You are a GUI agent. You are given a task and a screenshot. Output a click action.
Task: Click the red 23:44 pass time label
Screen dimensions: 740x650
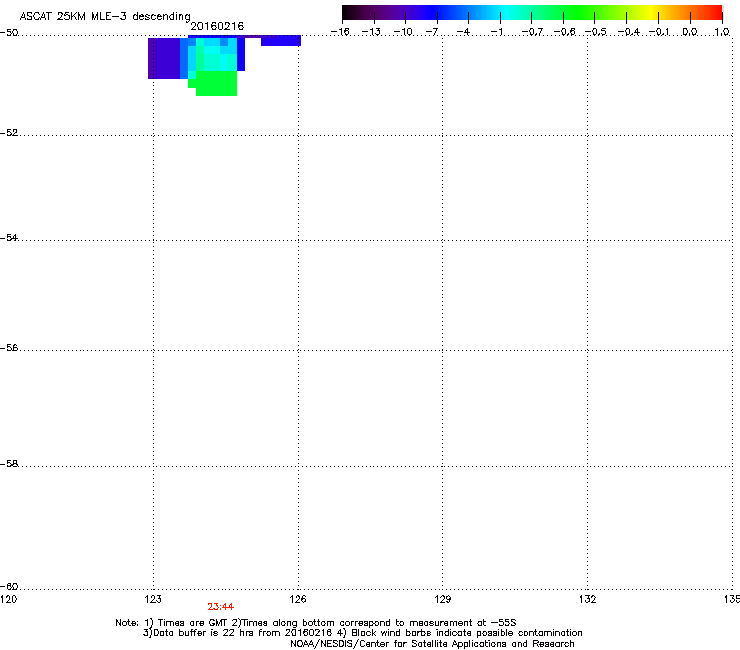(x=220, y=607)
